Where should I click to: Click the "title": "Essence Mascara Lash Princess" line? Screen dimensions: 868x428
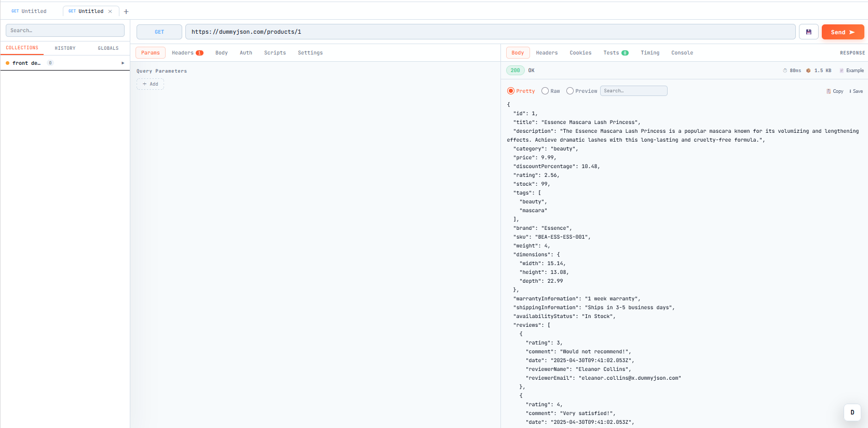click(577, 122)
